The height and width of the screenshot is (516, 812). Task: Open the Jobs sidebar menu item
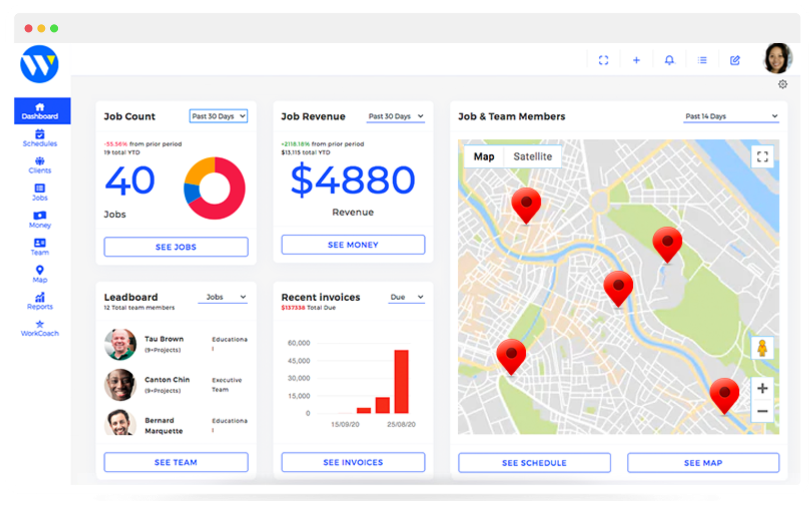[x=40, y=192]
